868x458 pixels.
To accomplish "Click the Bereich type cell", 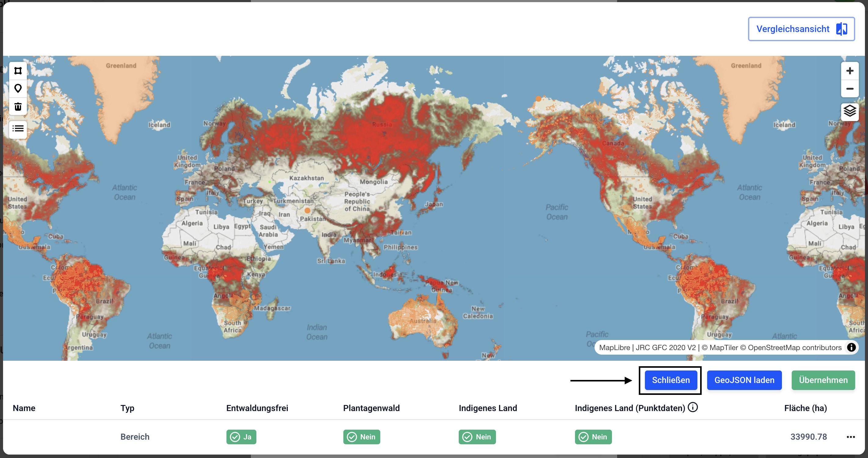I will pyautogui.click(x=135, y=437).
